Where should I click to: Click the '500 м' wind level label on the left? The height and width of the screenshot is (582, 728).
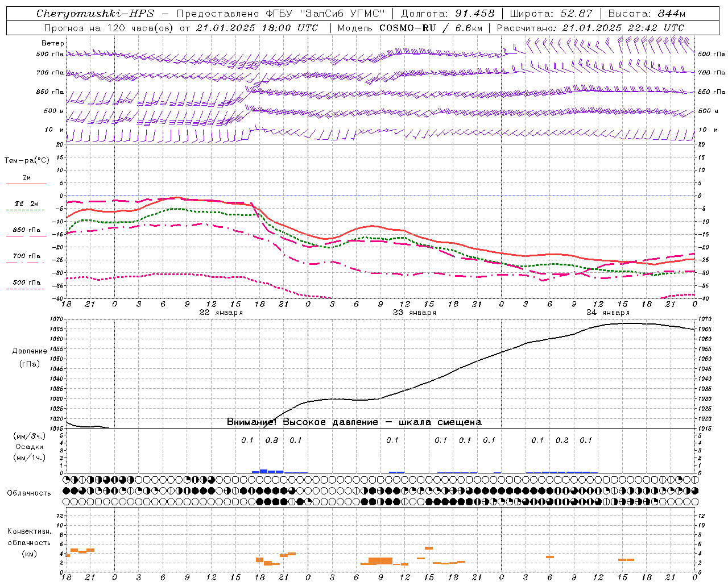pos(54,111)
